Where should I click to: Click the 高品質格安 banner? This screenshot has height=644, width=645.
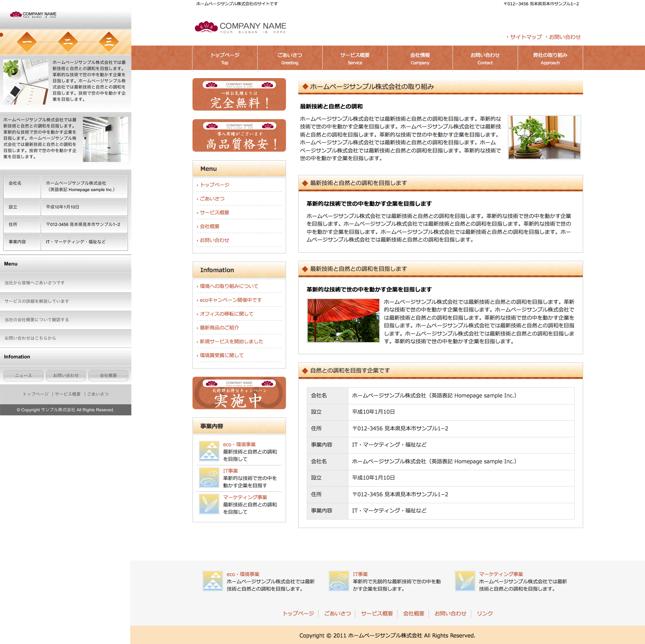pos(239,135)
